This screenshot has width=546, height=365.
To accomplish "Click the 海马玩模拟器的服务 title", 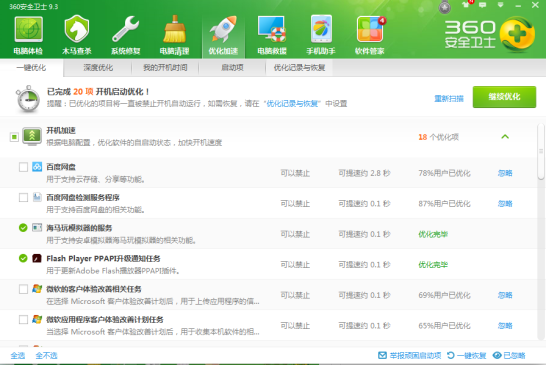I will pos(79,228).
